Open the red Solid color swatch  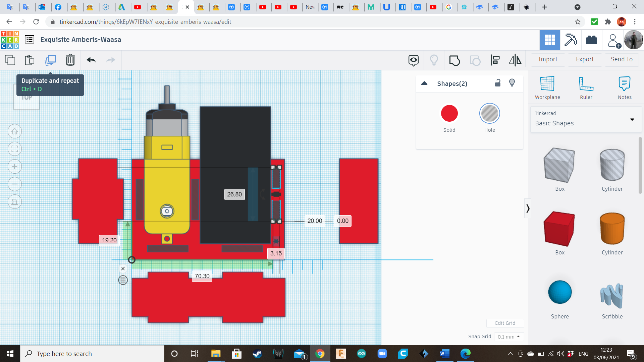pos(449,114)
